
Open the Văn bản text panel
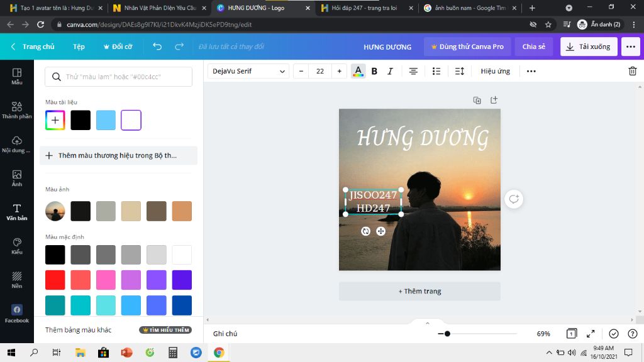[17, 212]
